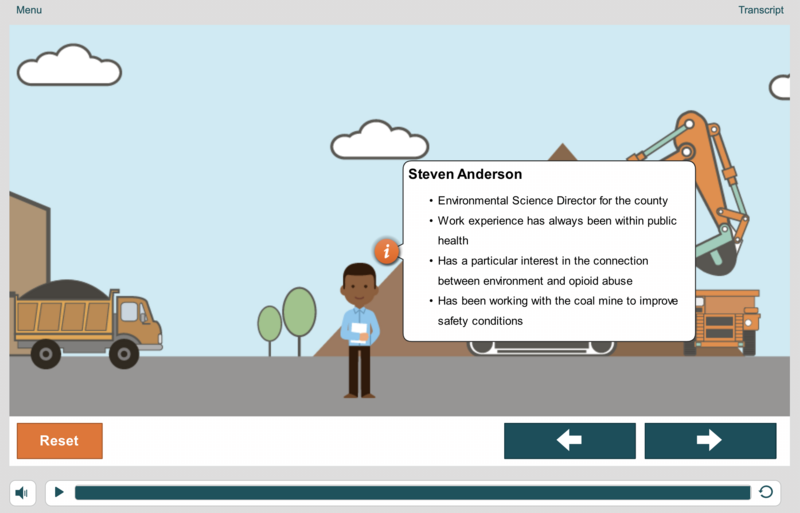The height and width of the screenshot is (513, 800).
Task: Click the orange info icon beside the character
Action: tap(386, 251)
